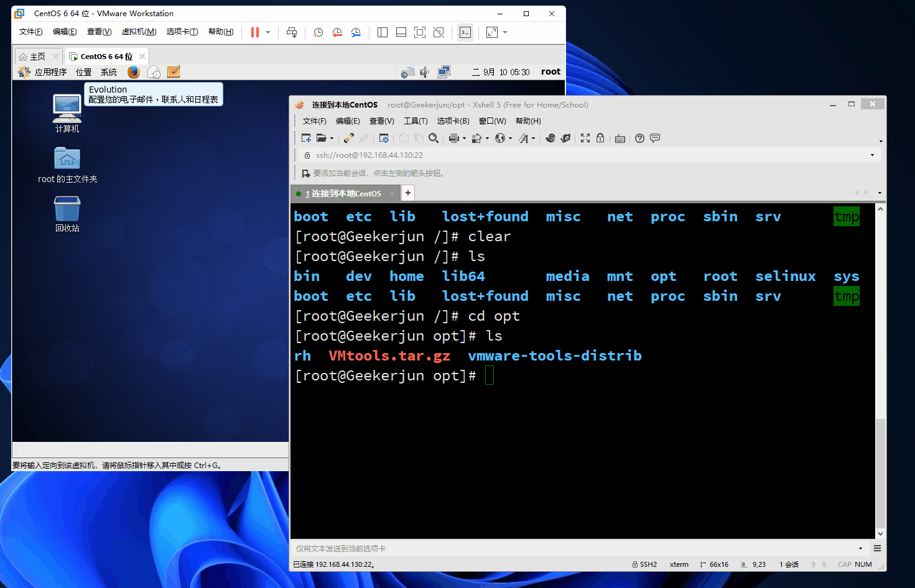Click the Font icon in Xshell toolbar
The height and width of the screenshot is (588, 915).
point(524,138)
